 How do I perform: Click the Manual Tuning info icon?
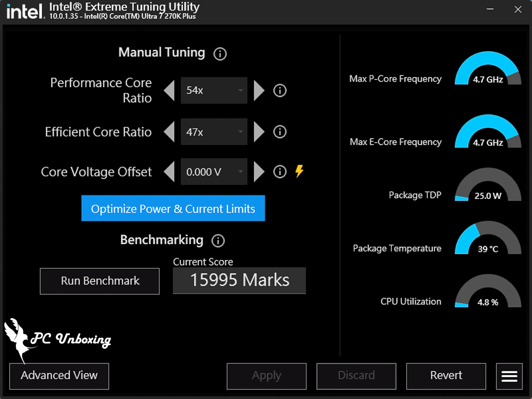[x=220, y=54]
